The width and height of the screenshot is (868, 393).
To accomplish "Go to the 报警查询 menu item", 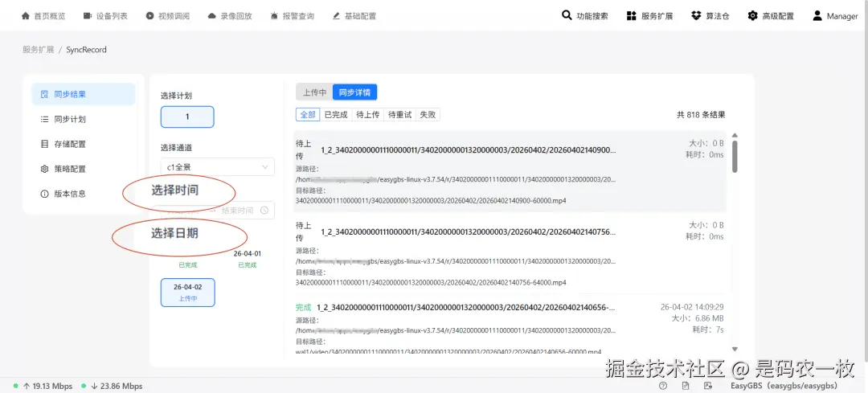I will coord(292,16).
